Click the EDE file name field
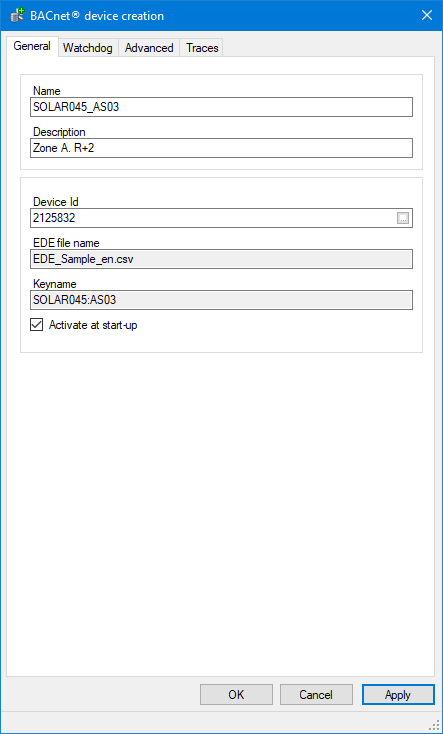This screenshot has width=443, height=734. (x=221, y=259)
